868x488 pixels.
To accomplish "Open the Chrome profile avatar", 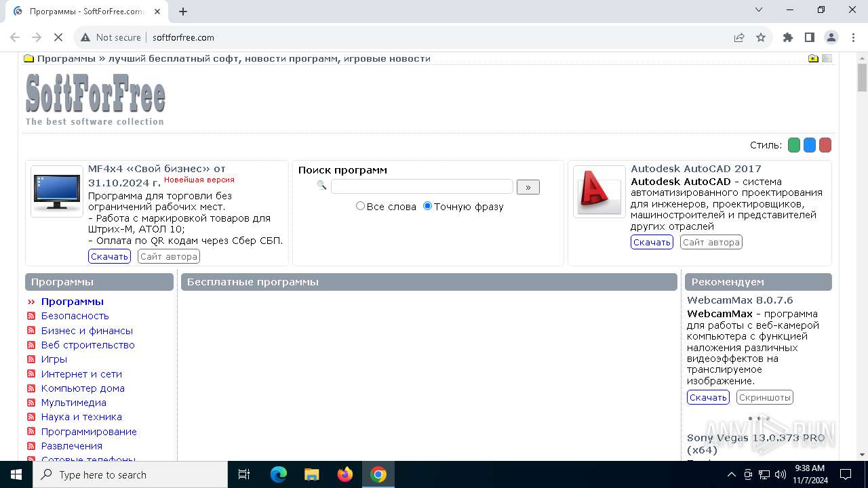I will point(831,37).
